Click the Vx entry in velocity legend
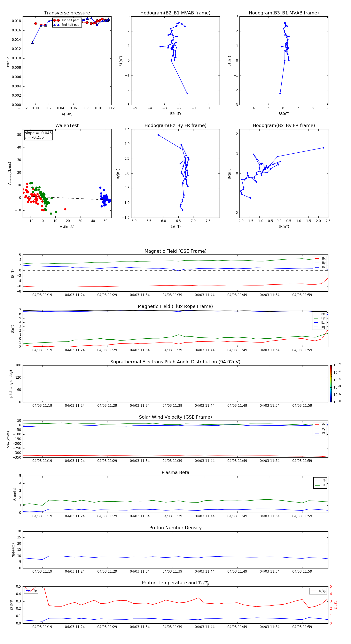The width and height of the screenshot is (351, 644). click(x=320, y=424)
